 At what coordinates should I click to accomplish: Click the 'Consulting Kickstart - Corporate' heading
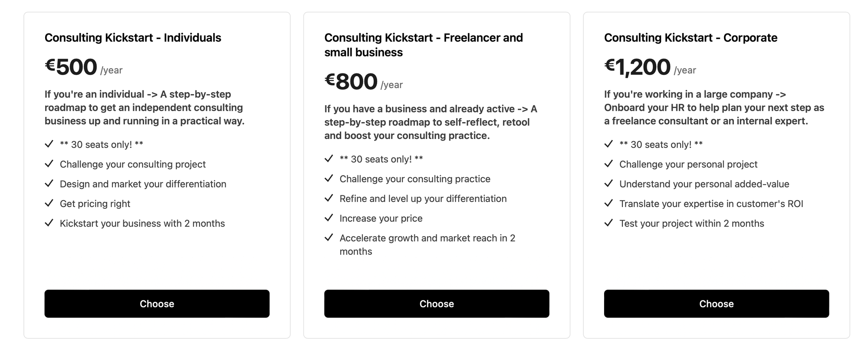690,38
